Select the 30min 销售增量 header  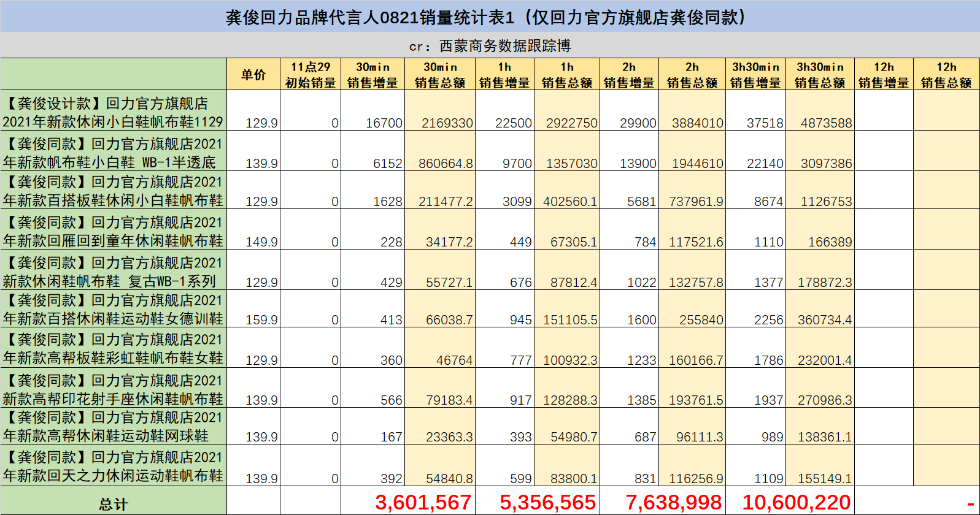click(x=372, y=75)
